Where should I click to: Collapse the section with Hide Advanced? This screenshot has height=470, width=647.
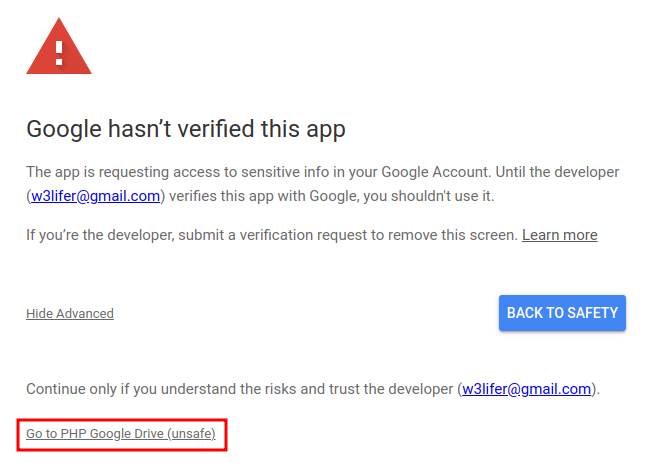(x=70, y=313)
